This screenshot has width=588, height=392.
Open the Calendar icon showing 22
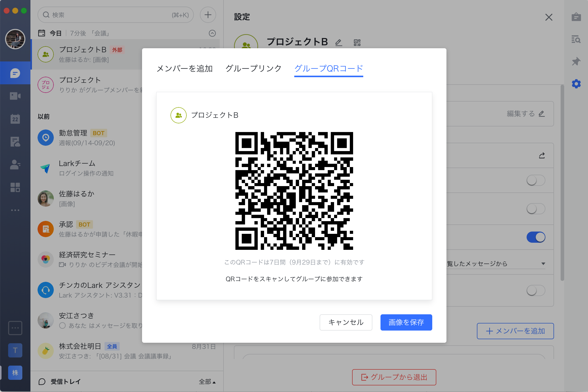(x=15, y=119)
